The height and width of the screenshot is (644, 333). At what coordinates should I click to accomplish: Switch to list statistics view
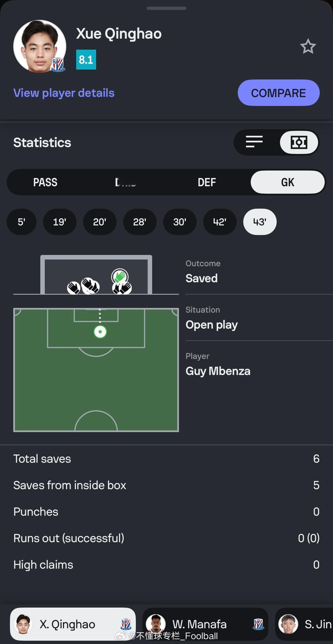[254, 142]
